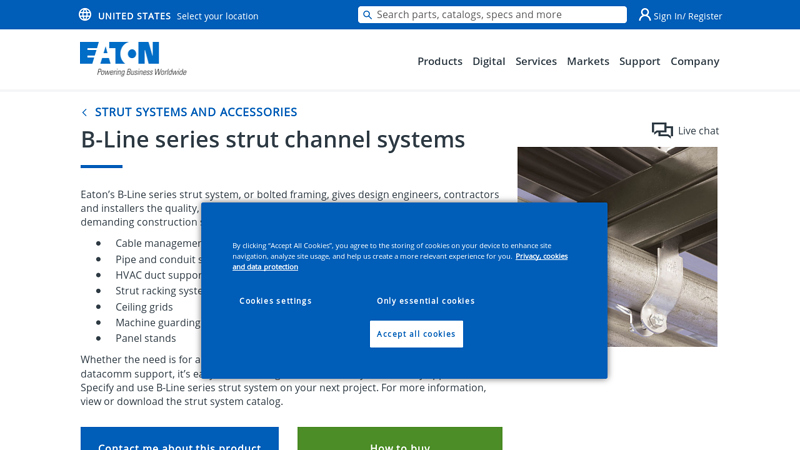Viewport: 800px width, 450px height.
Task: Open the Markets menu
Action: click(588, 61)
